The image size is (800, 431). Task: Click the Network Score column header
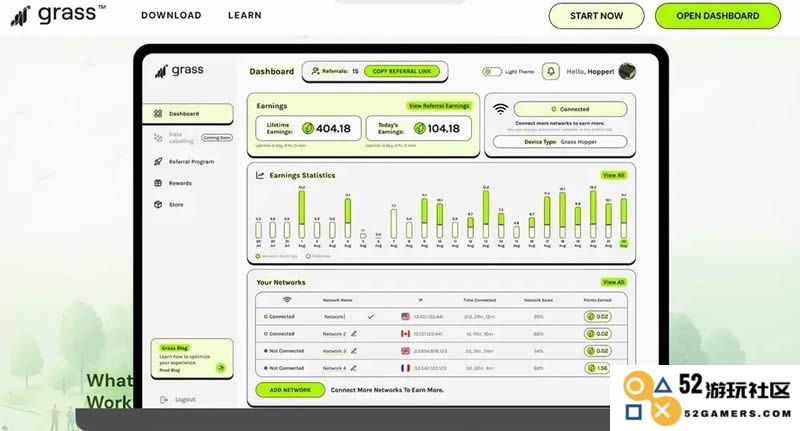538,300
